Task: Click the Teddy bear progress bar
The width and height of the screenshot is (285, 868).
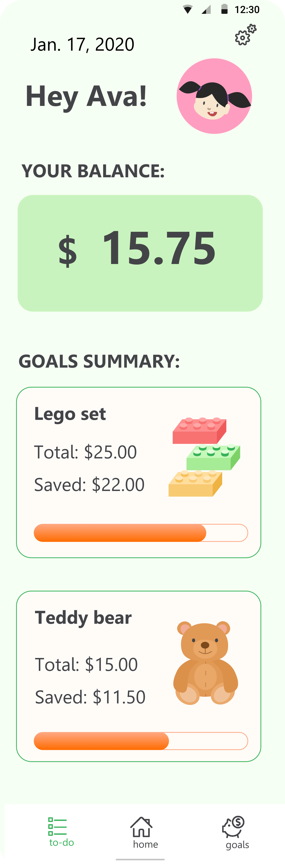Action: (x=141, y=741)
